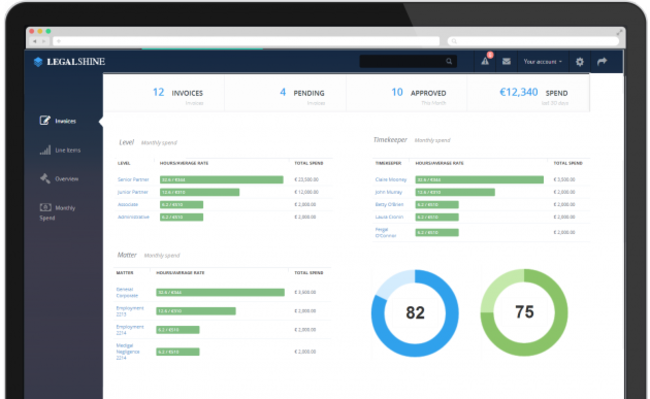The image size is (650, 399).
Task: Open the Associate level link
Action: 128,204
